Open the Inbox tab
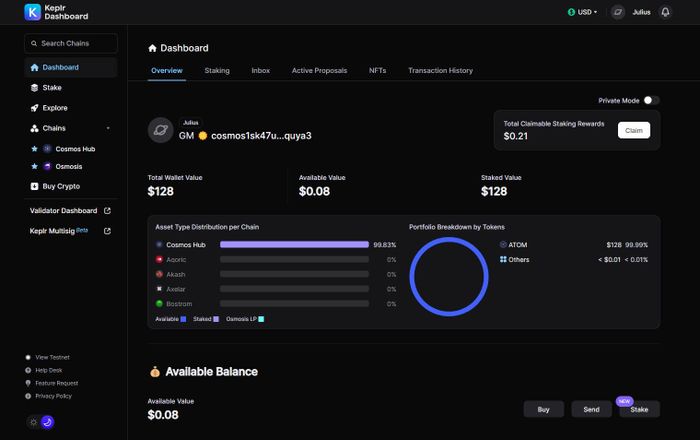 coord(261,71)
